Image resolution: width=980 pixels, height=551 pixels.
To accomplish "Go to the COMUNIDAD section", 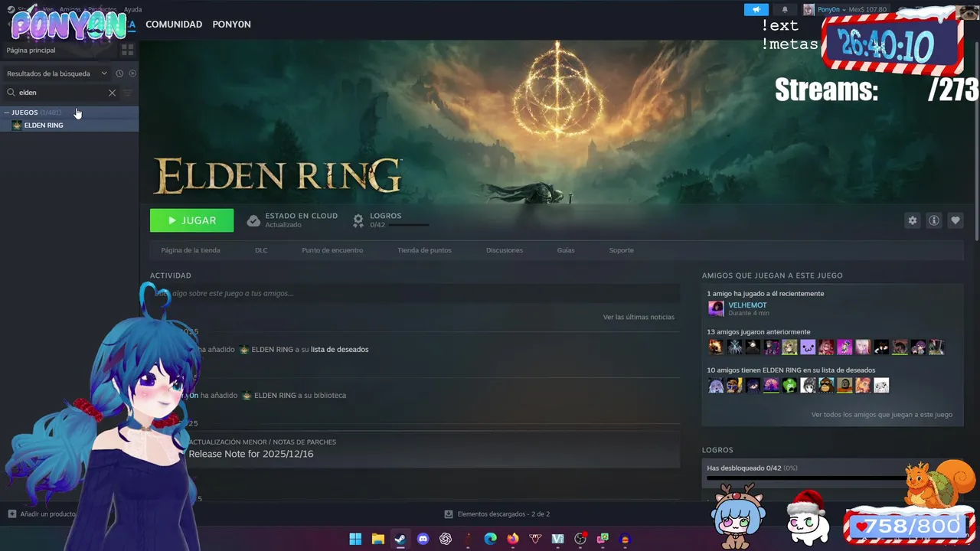I will pyautogui.click(x=174, y=24).
